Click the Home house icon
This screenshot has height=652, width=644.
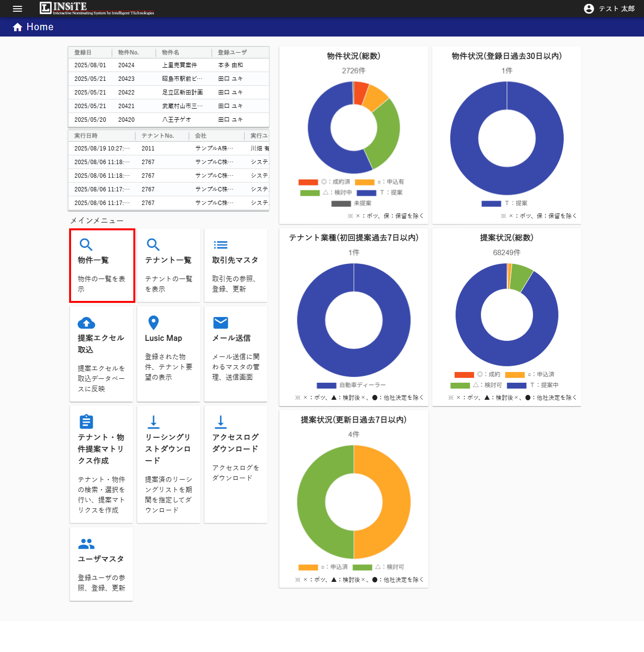click(x=16, y=27)
